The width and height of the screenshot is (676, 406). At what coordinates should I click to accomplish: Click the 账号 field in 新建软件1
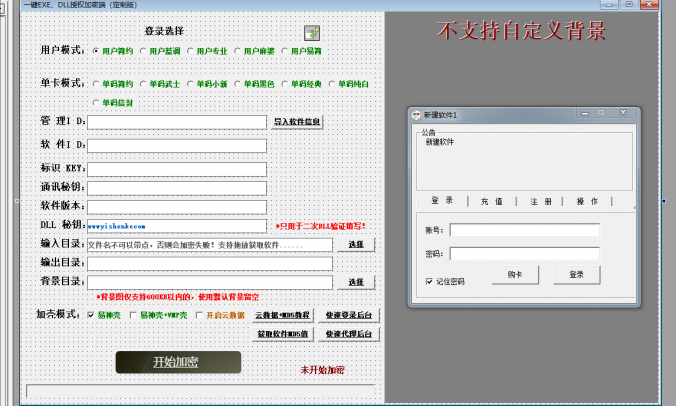point(525,230)
